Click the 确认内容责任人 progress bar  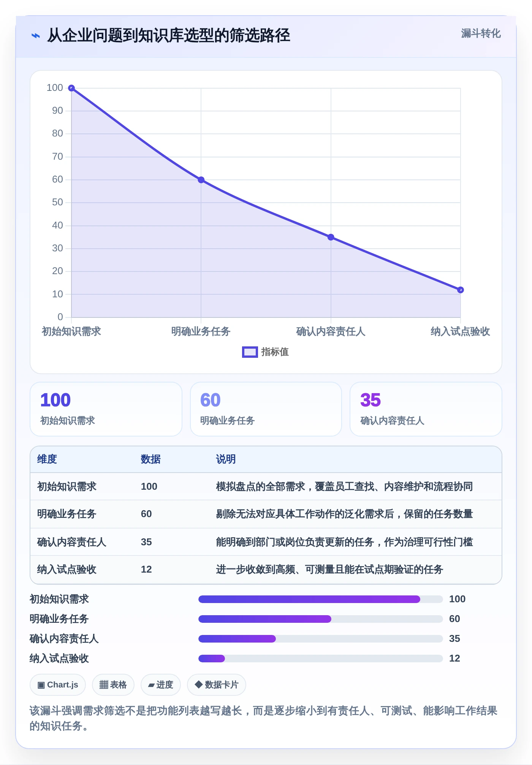(x=321, y=639)
